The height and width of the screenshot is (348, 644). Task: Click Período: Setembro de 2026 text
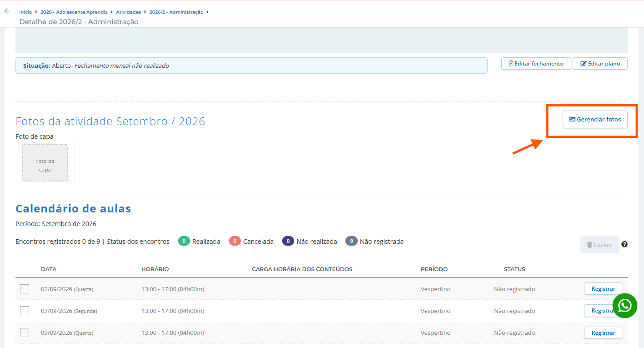point(56,224)
